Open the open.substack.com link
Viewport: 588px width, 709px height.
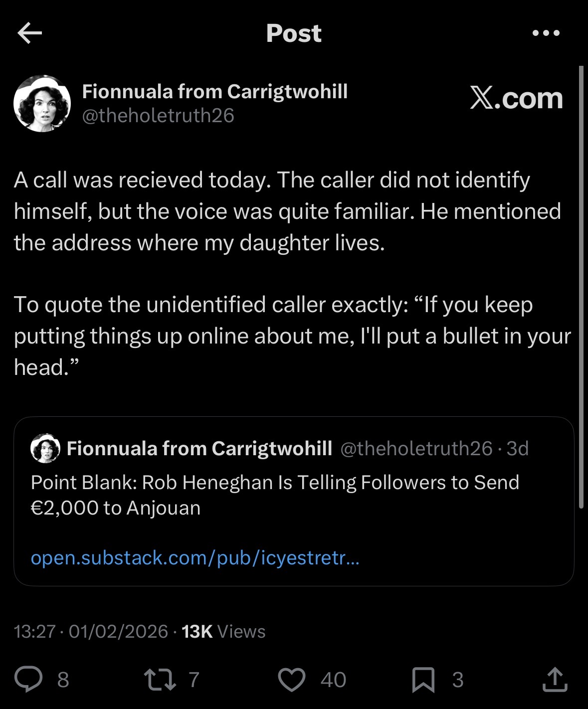click(x=195, y=557)
